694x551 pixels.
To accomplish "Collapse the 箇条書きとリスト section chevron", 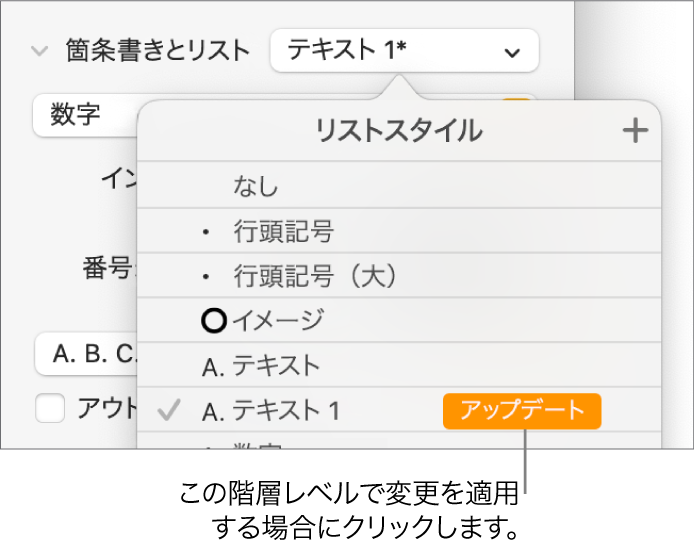I will pos(39,51).
